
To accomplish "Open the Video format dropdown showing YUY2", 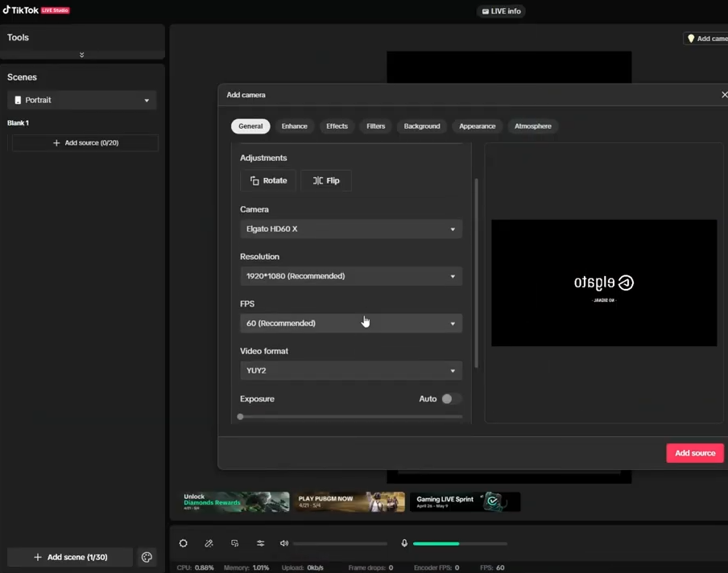I will 351,371.
